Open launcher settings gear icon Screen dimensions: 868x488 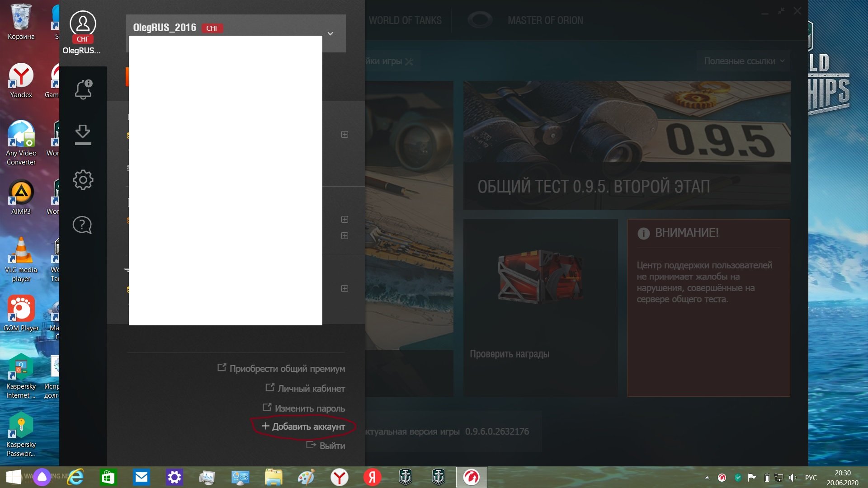[x=83, y=180]
